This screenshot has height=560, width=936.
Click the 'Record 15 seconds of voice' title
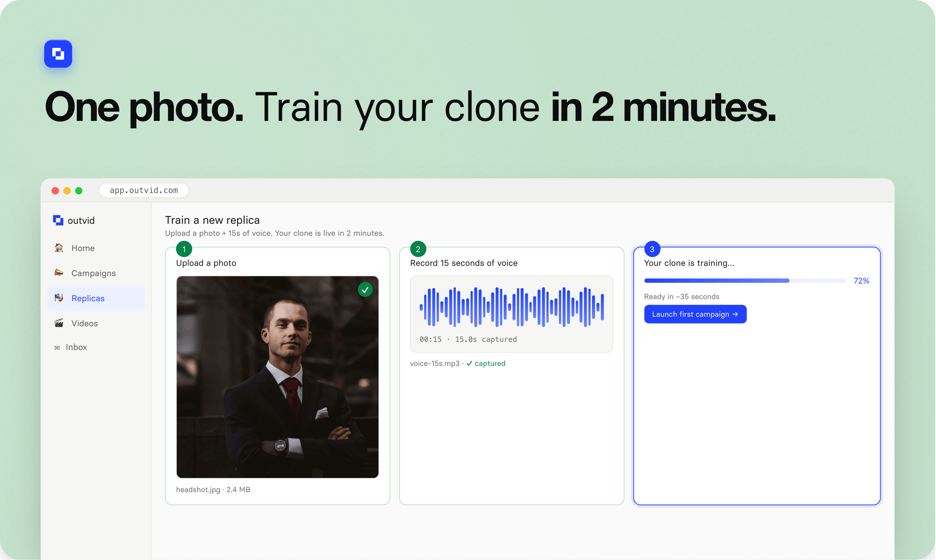[x=464, y=263]
